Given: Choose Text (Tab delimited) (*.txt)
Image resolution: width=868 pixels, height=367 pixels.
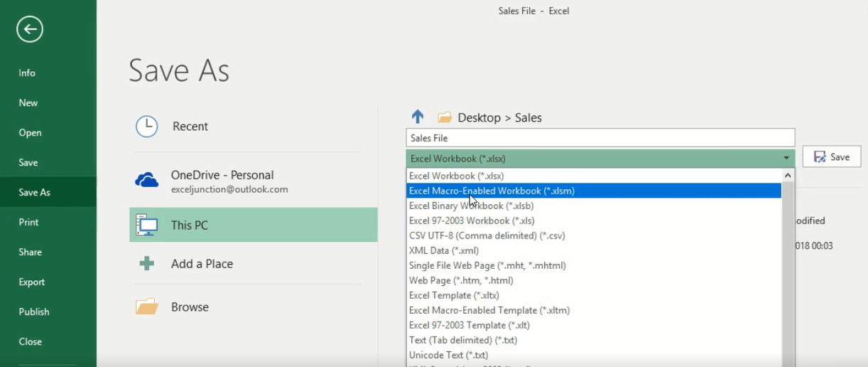Looking at the screenshot, I should coord(594,340).
